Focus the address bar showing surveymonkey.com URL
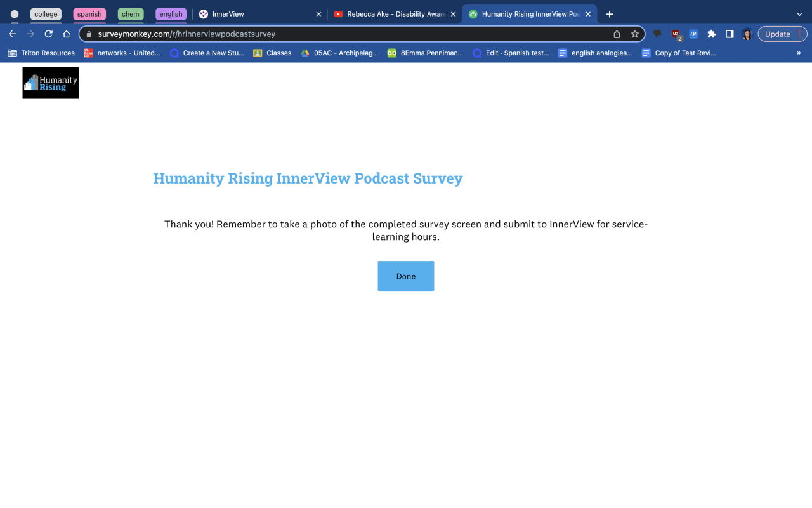This screenshot has height=508, width=812. (362, 34)
